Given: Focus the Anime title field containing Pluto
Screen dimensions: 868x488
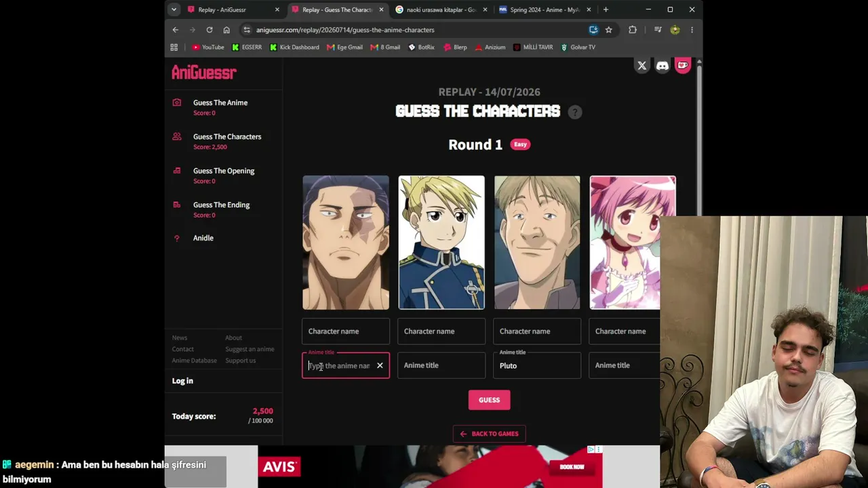Looking at the screenshot, I should point(537,365).
